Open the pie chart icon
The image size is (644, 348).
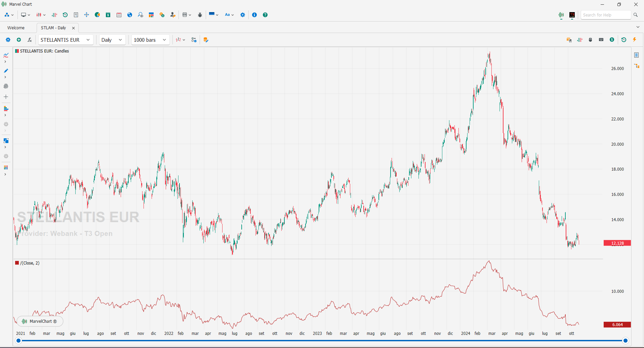pyautogui.click(x=97, y=15)
